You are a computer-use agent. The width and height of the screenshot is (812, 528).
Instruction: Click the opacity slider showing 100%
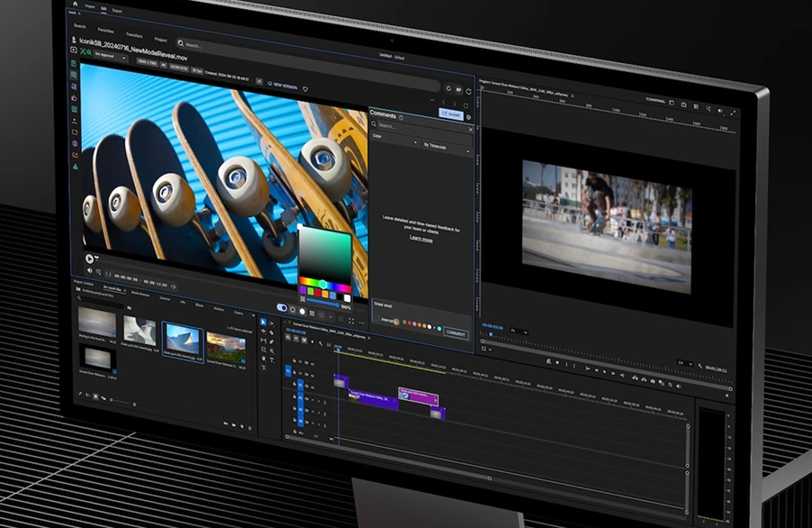click(x=322, y=302)
